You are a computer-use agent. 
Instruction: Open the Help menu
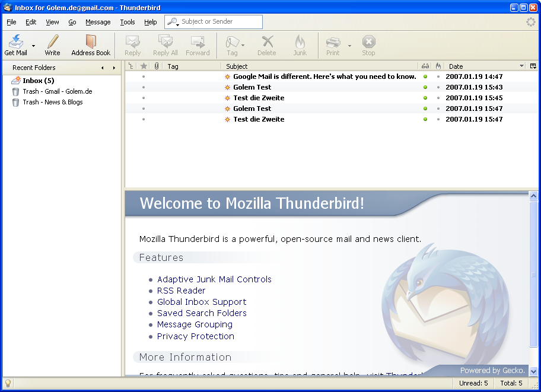(x=151, y=22)
